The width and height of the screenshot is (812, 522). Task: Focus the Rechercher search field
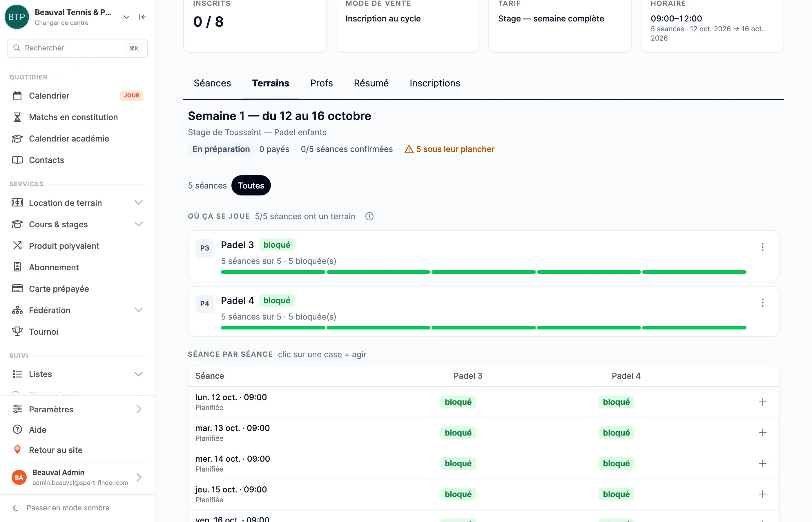tap(77, 48)
